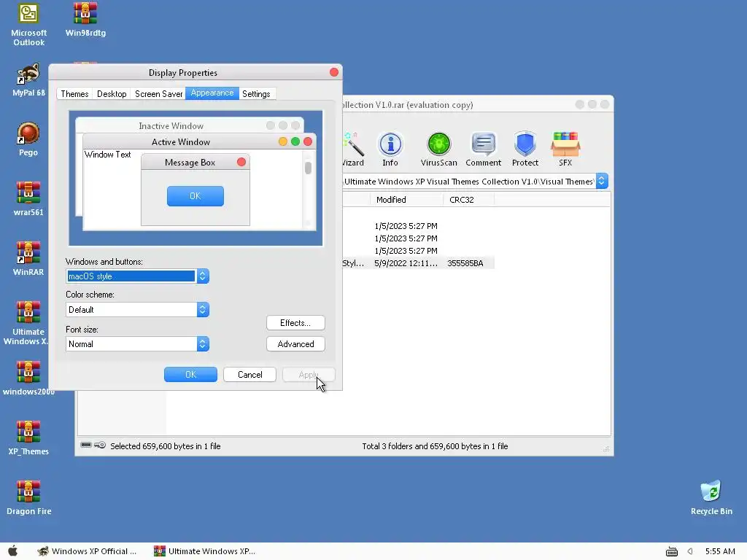747x560 pixels.
Task: Select the Recycle Bin icon
Action: click(711, 498)
